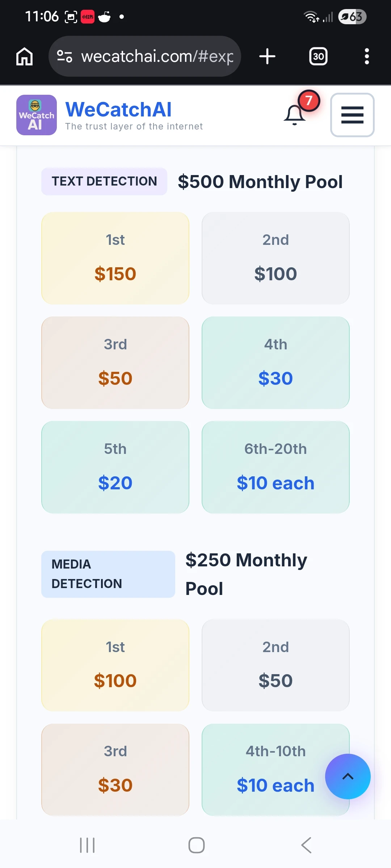Tap the 3rd place $50 text prize card
Viewport: 391px width, 868px height.
pyautogui.click(x=115, y=363)
